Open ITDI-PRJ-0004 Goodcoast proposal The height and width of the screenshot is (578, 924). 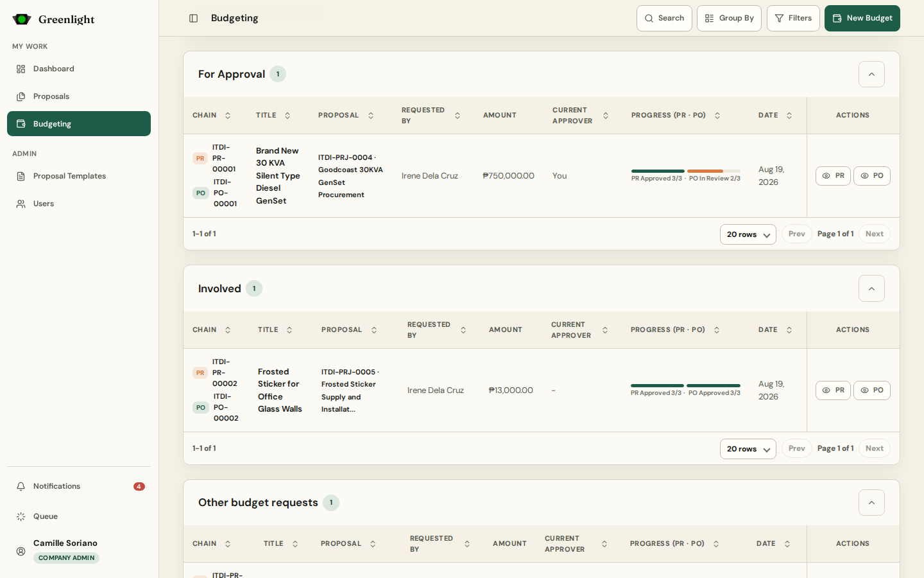click(350, 176)
